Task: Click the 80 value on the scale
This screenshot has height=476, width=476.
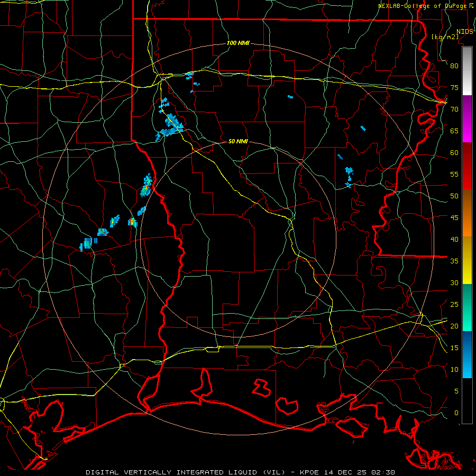Action: [454, 66]
